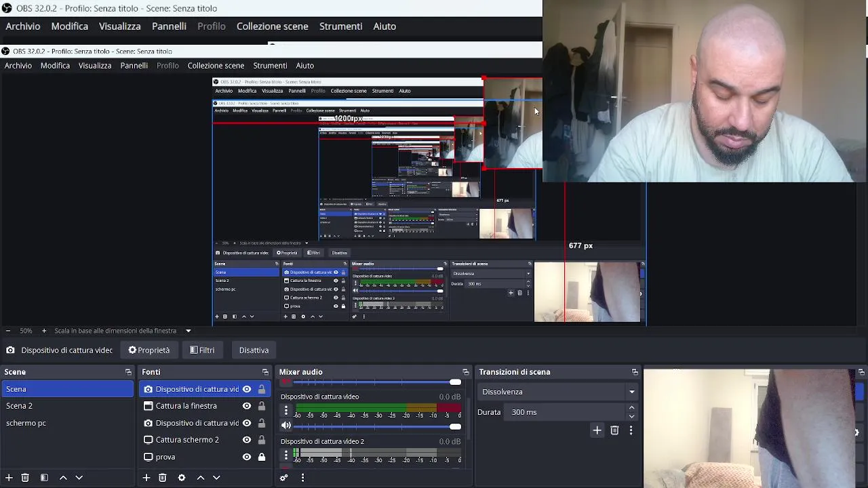Click the webcam preview thumbnail in the bottom-right dock
This screenshot has height=488, width=868.
point(749,428)
